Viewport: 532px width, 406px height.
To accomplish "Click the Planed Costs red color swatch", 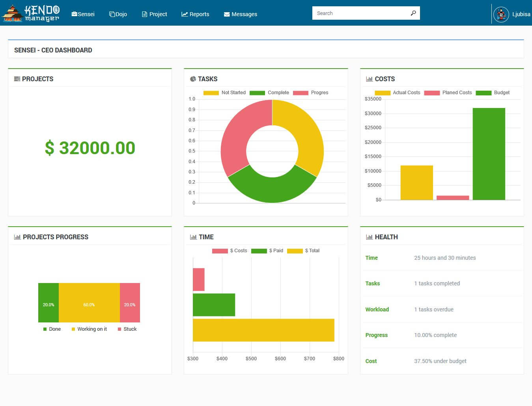I will click(432, 93).
